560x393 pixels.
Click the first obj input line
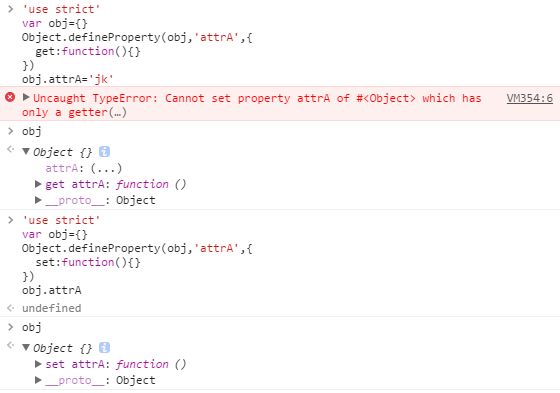pyautogui.click(x=32, y=131)
